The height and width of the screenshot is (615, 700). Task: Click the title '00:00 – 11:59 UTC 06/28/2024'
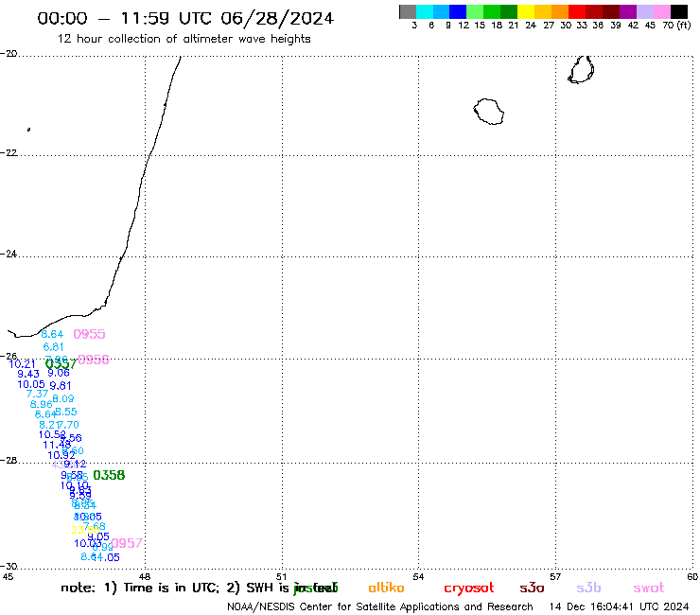point(185,18)
